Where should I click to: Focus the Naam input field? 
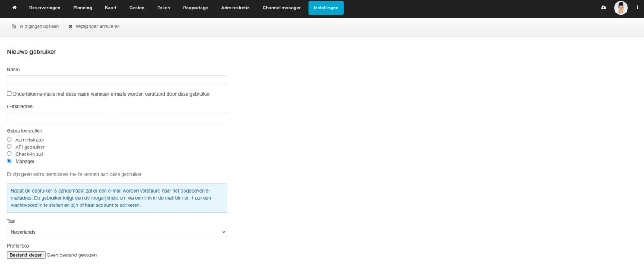pyautogui.click(x=117, y=80)
